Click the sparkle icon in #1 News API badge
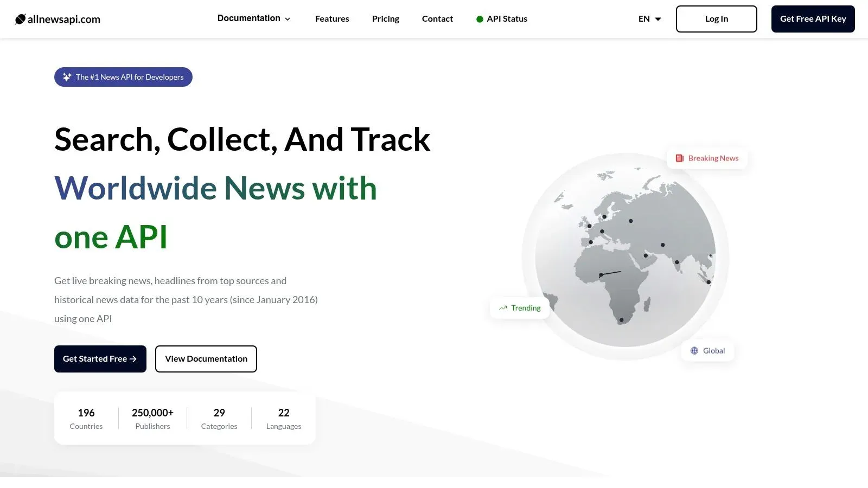This screenshot has width=868, height=488. click(67, 77)
